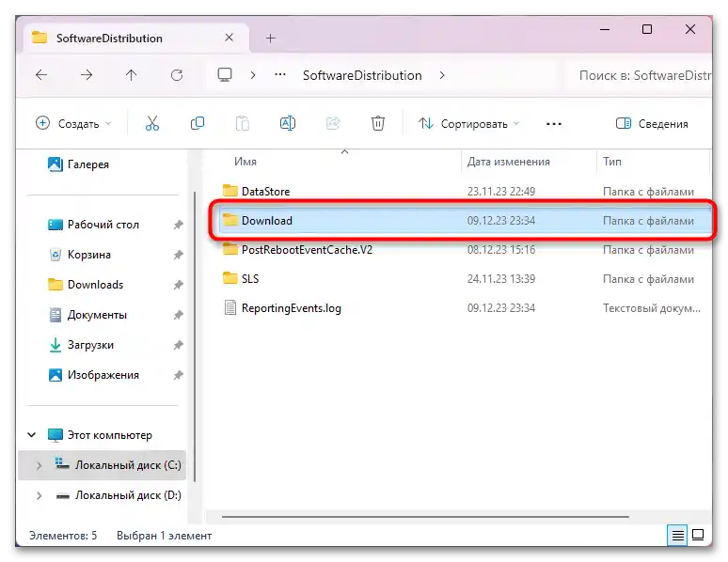Open the toolbar See more menu
The width and height of the screenshot is (728, 562).
coord(554,124)
